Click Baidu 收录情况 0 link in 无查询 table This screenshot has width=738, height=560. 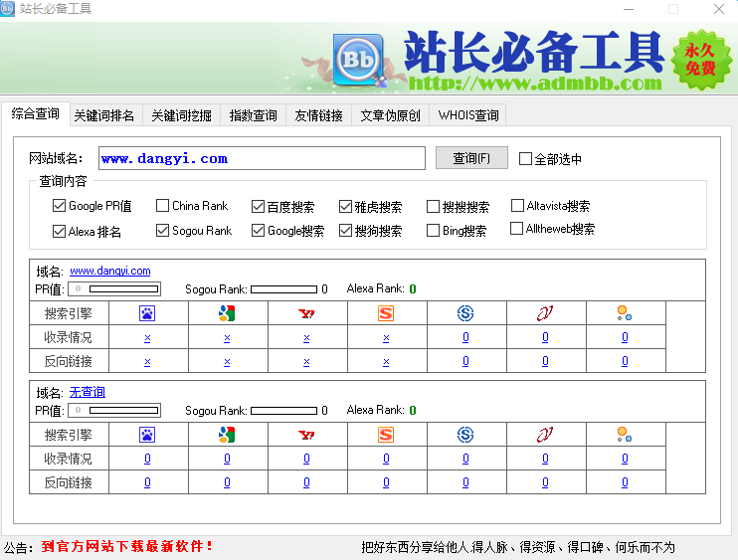tap(147, 459)
